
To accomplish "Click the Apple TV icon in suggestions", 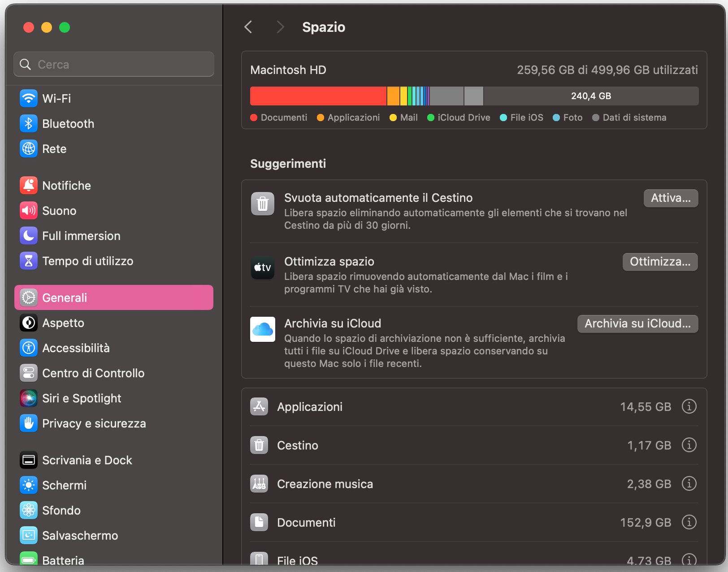I will point(263,268).
